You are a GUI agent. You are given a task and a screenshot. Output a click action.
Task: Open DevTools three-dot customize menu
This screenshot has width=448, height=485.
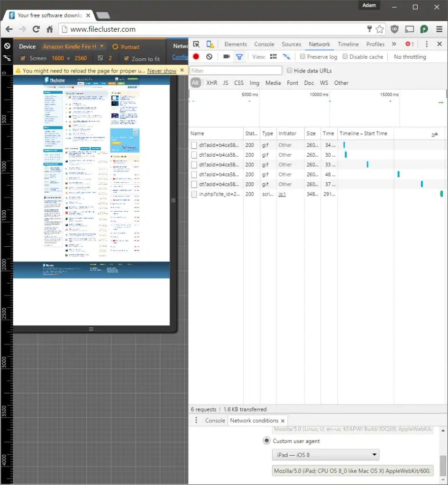(x=427, y=44)
